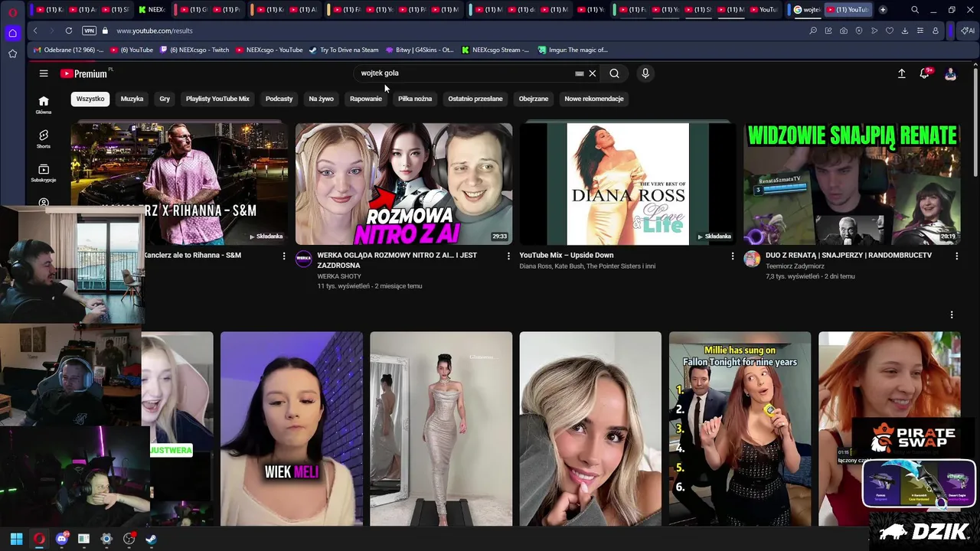Go to Główna (Home) in sidebar

44,105
